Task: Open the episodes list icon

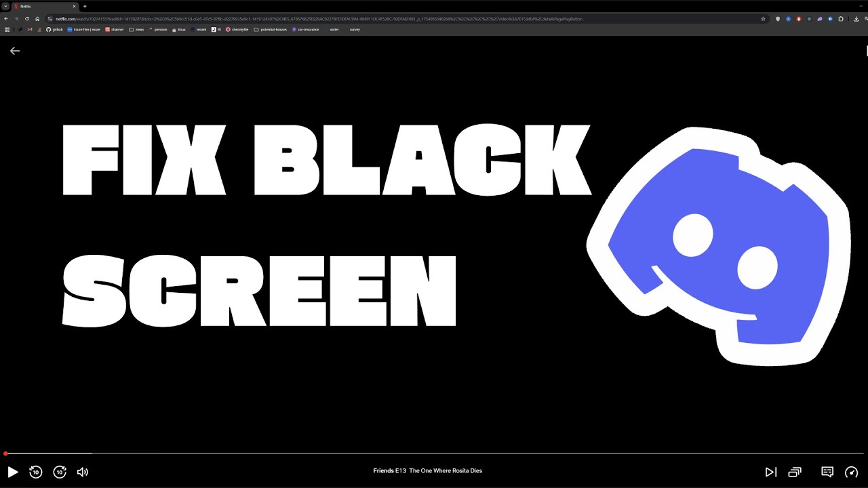Action: click(x=795, y=472)
